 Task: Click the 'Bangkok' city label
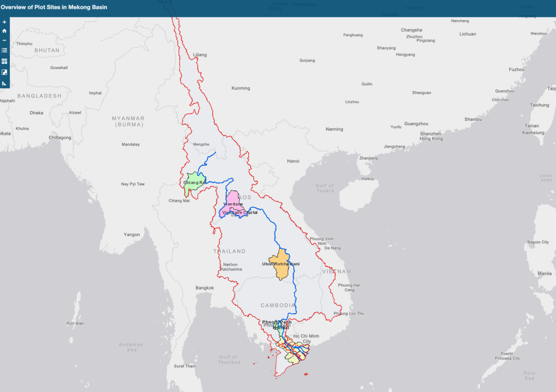[x=204, y=288]
